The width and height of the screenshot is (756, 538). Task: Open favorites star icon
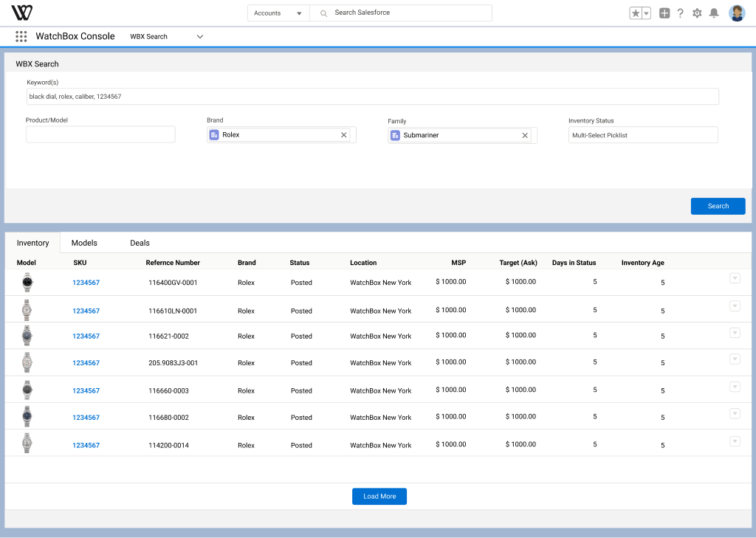click(x=636, y=13)
